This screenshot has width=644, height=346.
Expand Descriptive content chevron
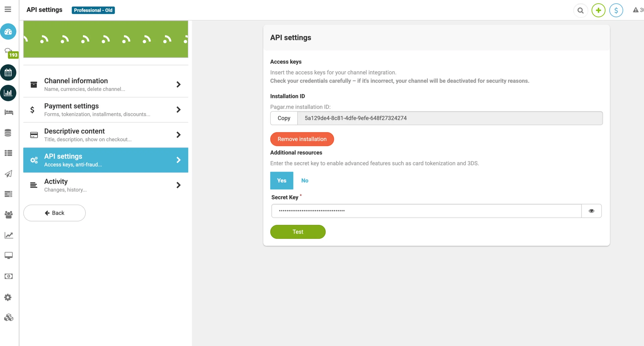(x=178, y=135)
